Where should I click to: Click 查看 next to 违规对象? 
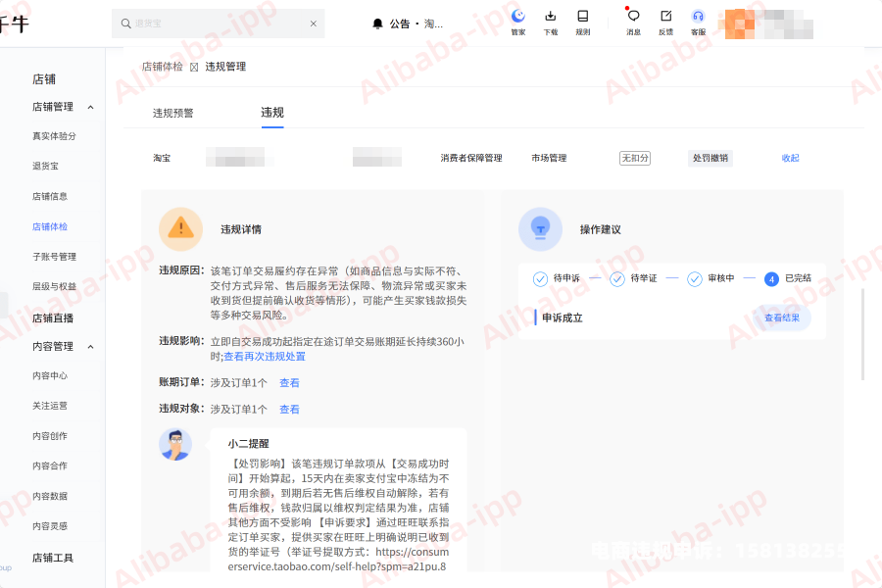[x=289, y=410]
